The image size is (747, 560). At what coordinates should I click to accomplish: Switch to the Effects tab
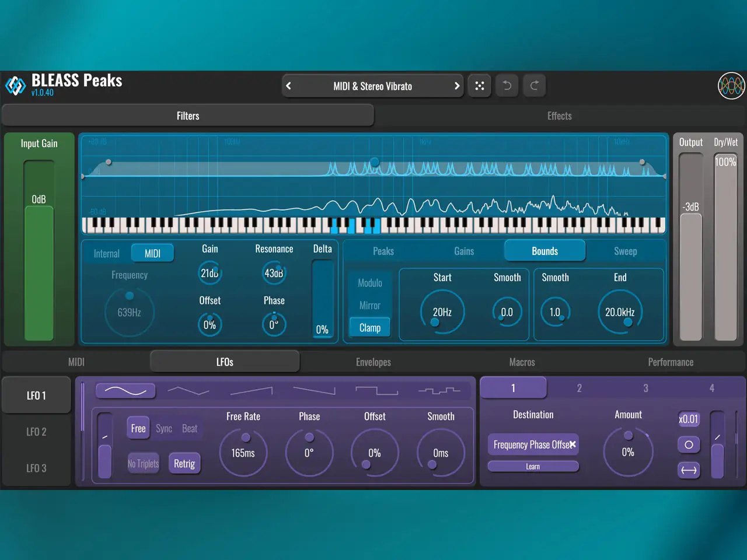pos(560,116)
